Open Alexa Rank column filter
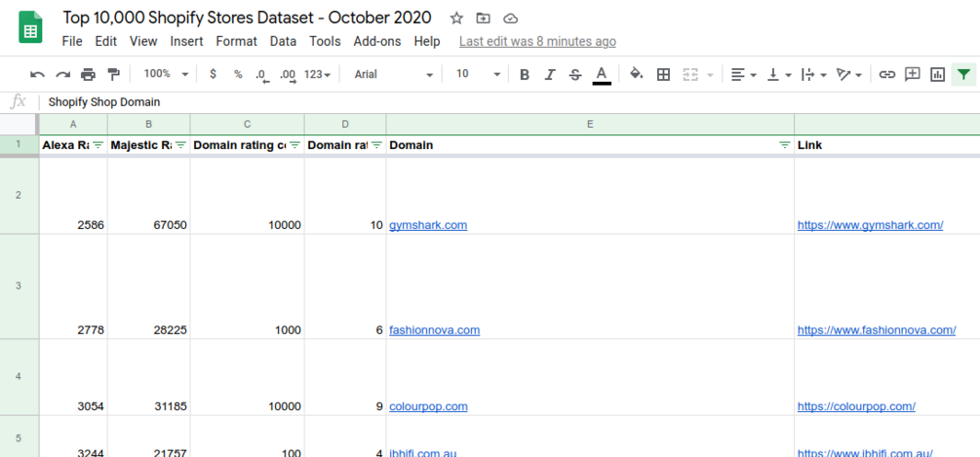This screenshot has height=457, width=980. pyautogui.click(x=98, y=145)
